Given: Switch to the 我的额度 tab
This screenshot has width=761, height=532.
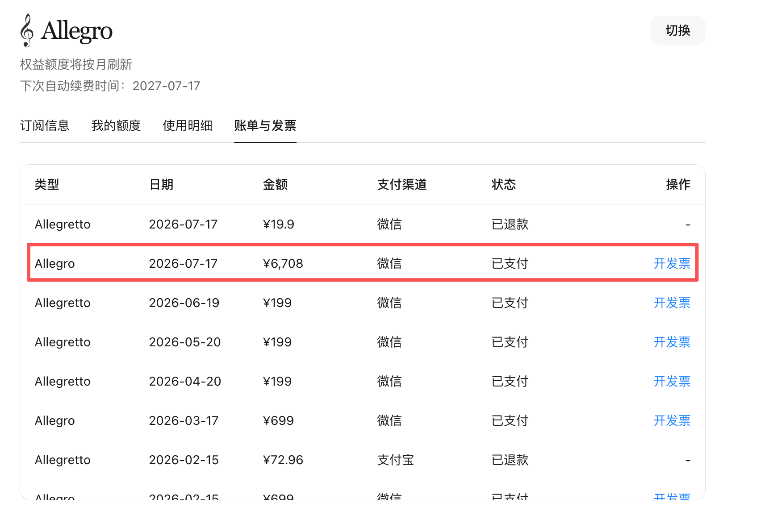Looking at the screenshot, I should [x=116, y=126].
